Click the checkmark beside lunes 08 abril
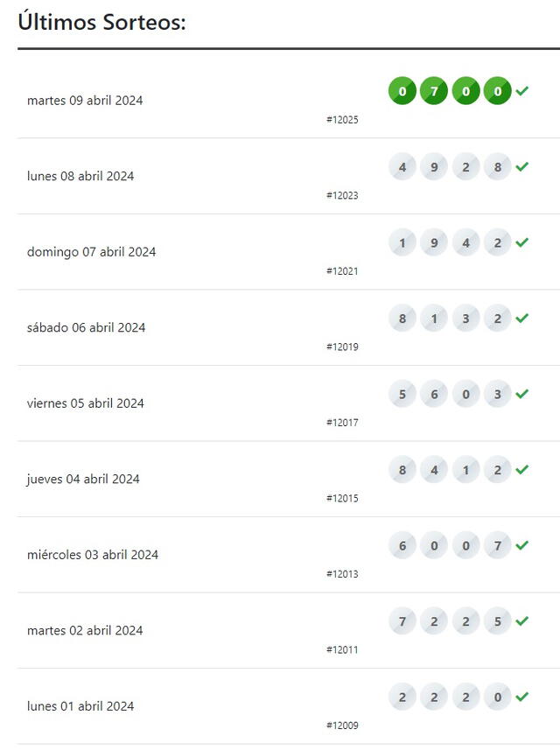The width and height of the screenshot is (560, 750). (x=522, y=166)
